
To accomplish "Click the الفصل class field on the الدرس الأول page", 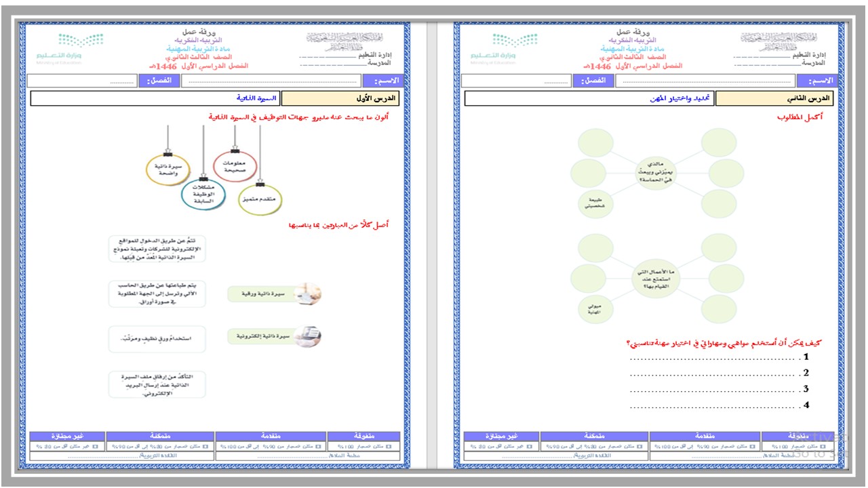I will (83, 81).
